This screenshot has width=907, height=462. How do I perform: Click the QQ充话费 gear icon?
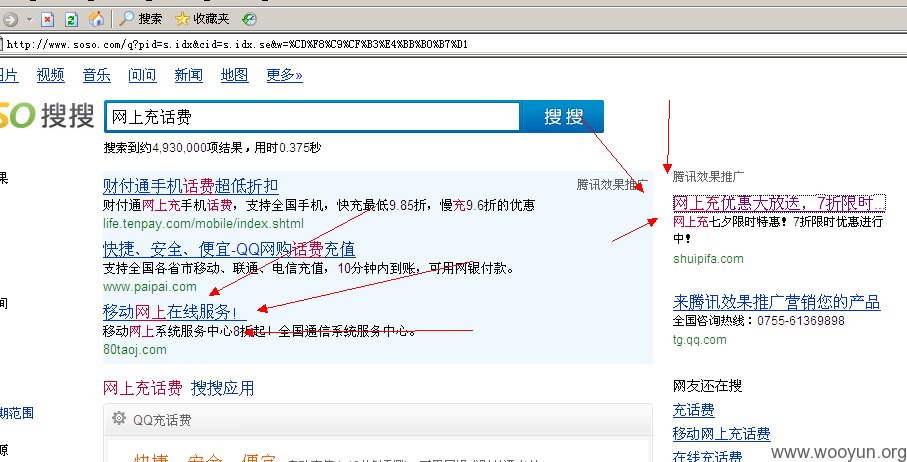coord(119,418)
